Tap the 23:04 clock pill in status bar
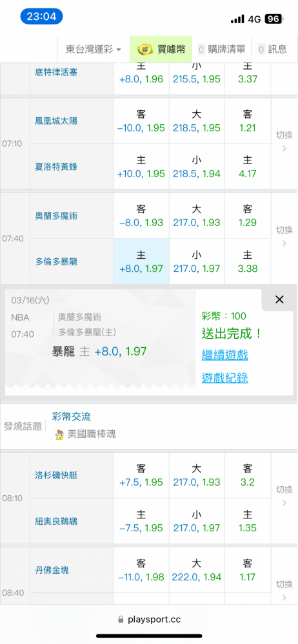This screenshot has height=644, width=298. point(41,17)
